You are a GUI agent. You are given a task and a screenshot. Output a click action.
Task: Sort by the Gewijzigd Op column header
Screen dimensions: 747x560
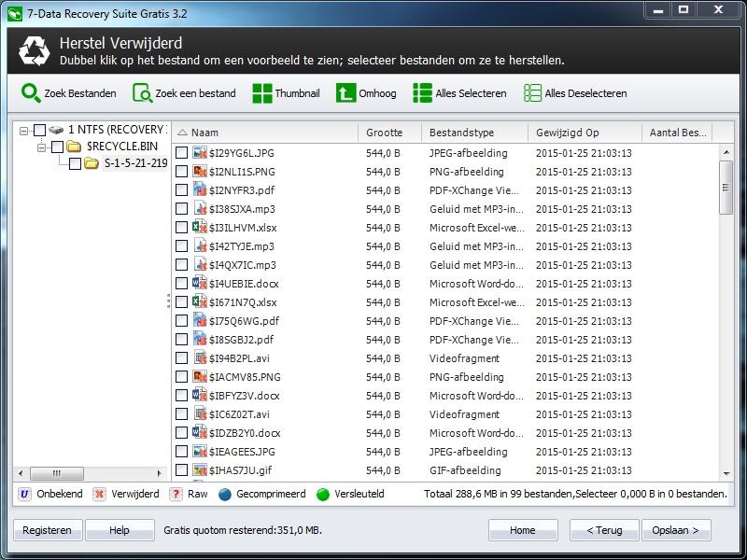[585, 133]
